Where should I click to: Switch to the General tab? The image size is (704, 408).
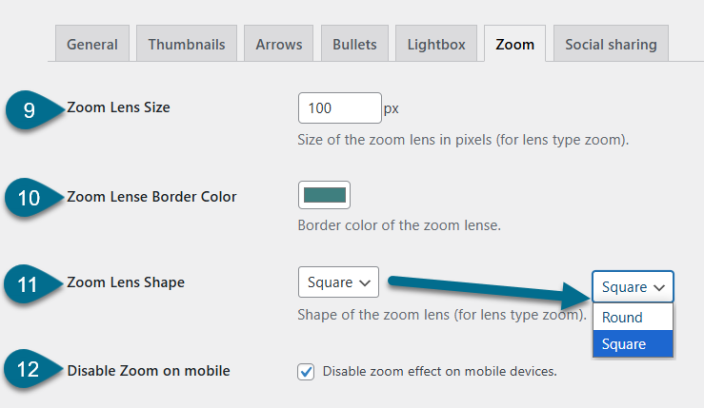pyautogui.click(x=92, y=44)
